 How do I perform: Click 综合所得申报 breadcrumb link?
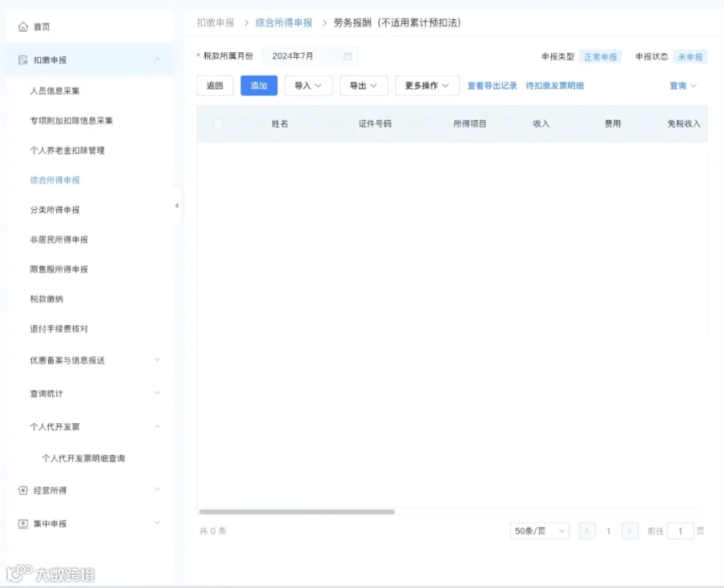click(284, 23)
